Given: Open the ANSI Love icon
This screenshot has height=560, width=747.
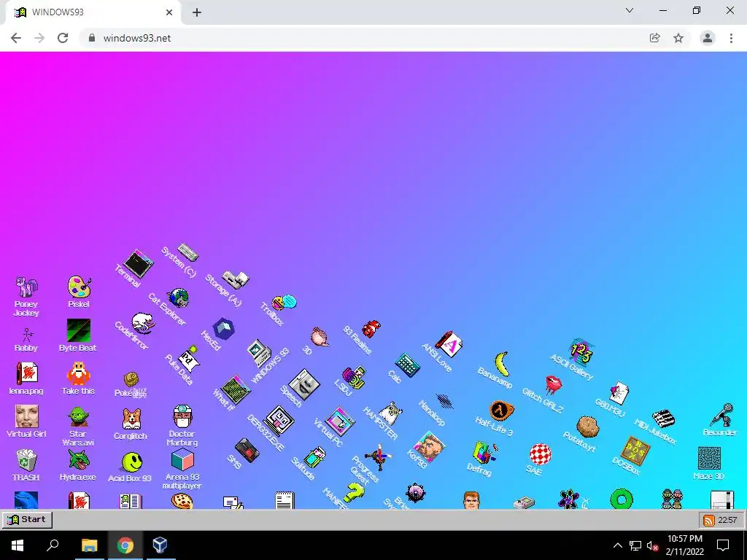Looking at the screenshot, I should click(449, 344).
